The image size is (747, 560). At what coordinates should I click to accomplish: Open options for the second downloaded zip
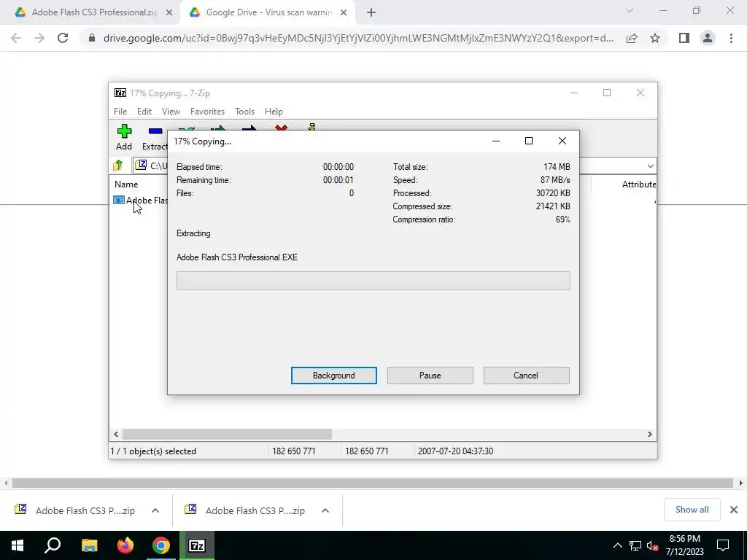pyautogui.click(x=325, y=510)
